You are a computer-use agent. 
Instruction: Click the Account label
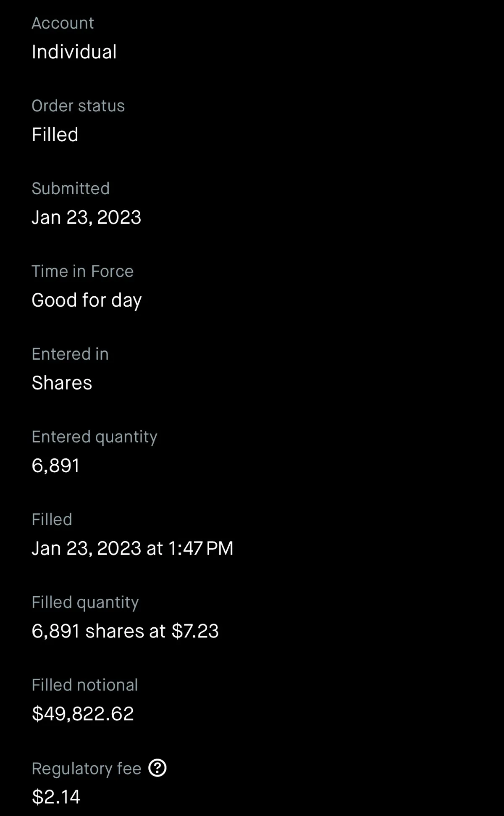click(63, 23)
